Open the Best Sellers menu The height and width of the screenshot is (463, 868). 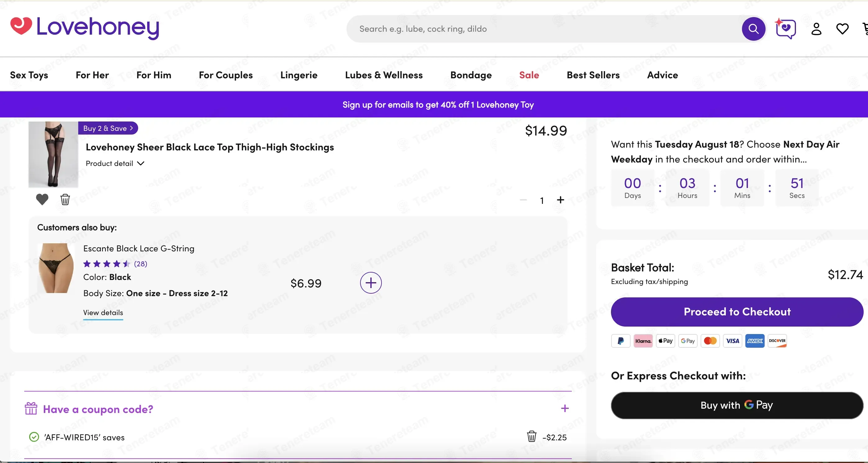(x=593, y=75)
